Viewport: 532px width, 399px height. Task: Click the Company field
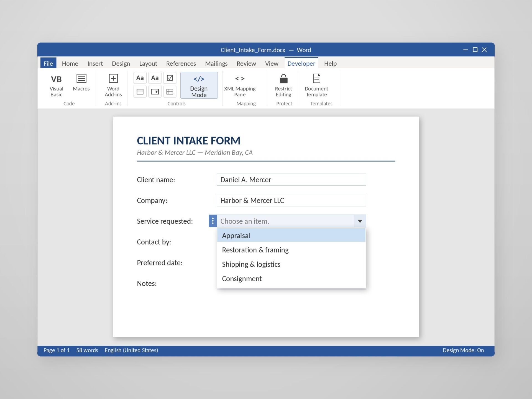click(291, 200)
